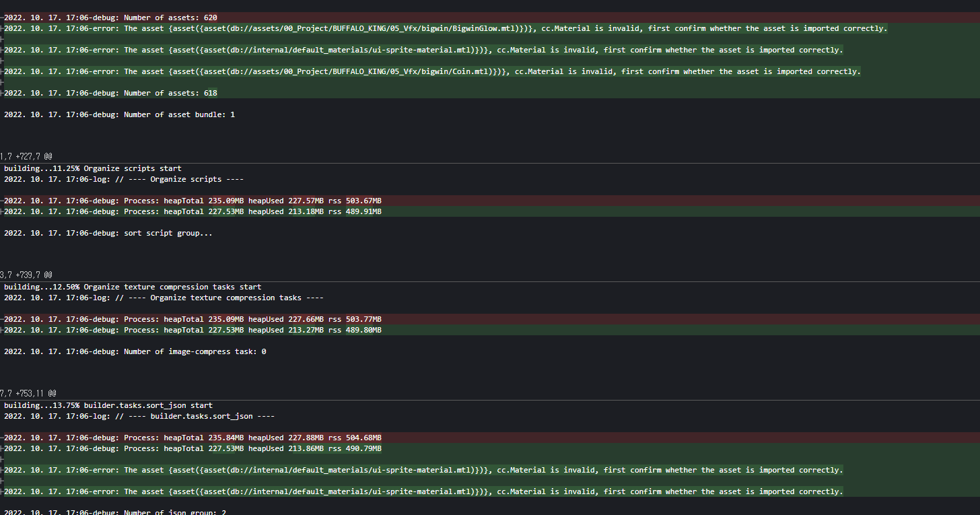Click the added line with rss 489.91MB

(193, 211)
